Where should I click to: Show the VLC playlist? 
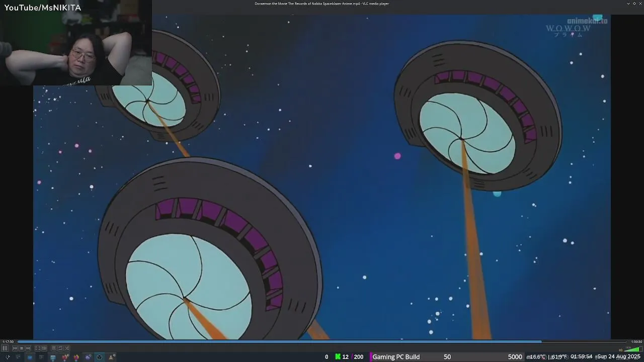click(x=54, y=348)
